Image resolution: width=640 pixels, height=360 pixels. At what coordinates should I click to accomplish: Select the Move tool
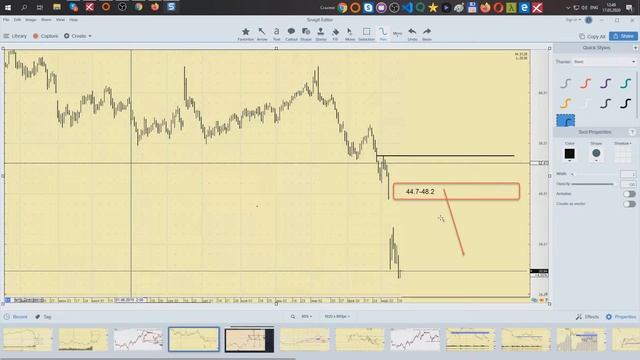click(x=350, y=34)
